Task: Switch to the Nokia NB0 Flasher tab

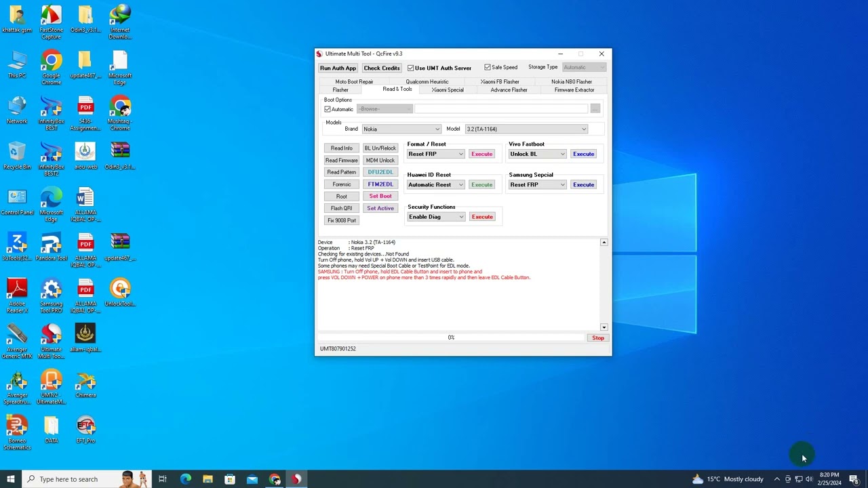Action: coord(572,81)
